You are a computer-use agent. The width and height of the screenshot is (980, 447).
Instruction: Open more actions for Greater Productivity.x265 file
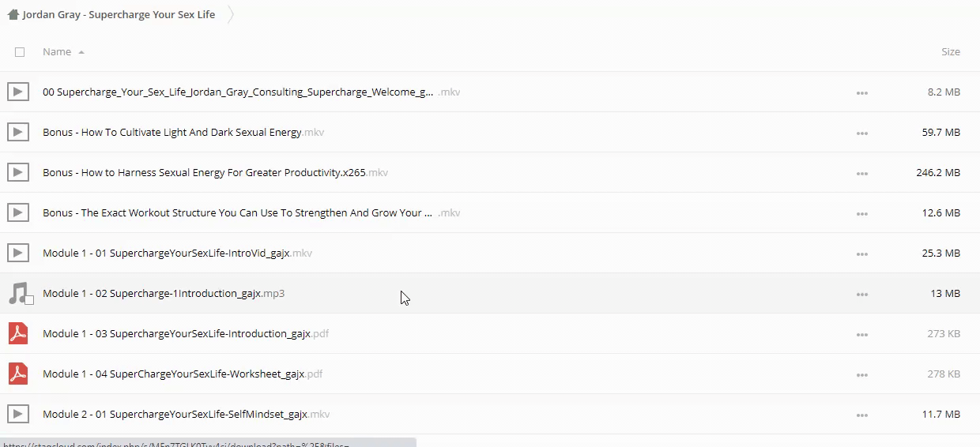[861, 173]
